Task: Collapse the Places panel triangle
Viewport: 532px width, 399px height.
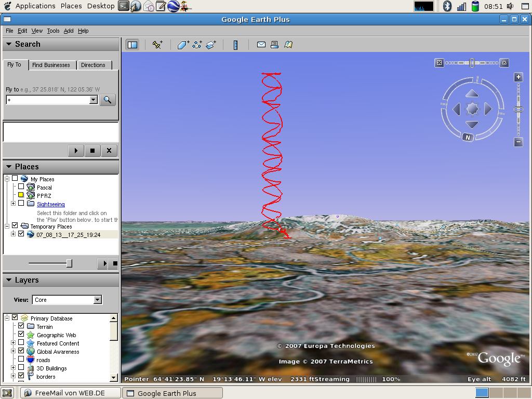Action: (9, 167)
